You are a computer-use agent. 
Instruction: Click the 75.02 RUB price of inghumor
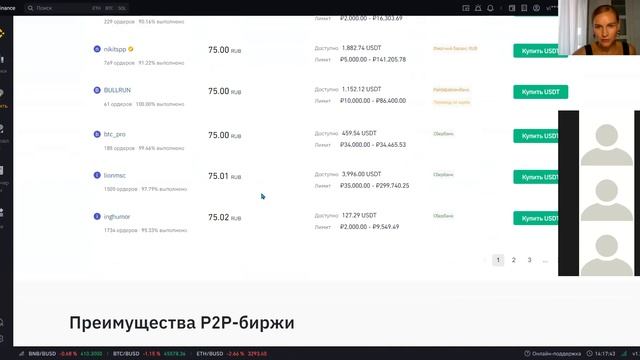(x=224, y=217)
